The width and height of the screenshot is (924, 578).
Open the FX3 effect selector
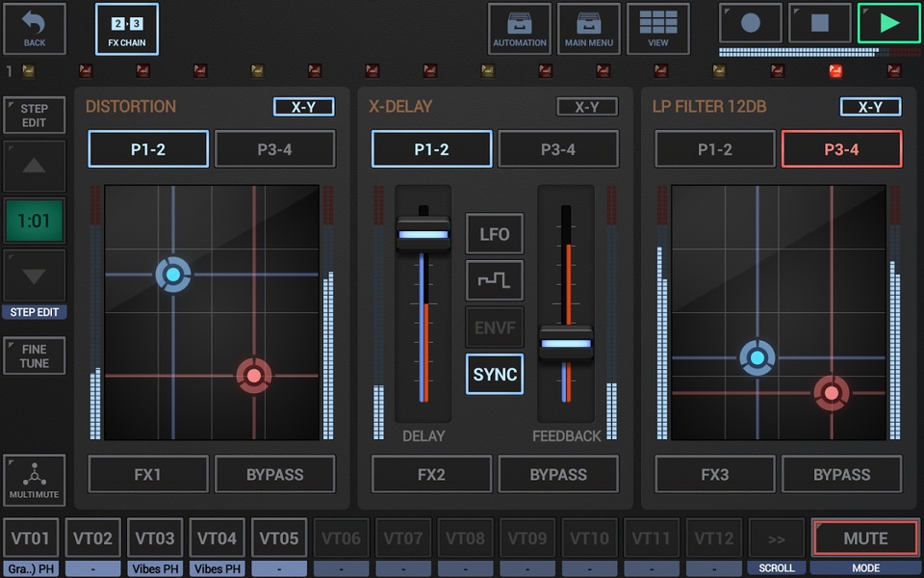(715, 474)
